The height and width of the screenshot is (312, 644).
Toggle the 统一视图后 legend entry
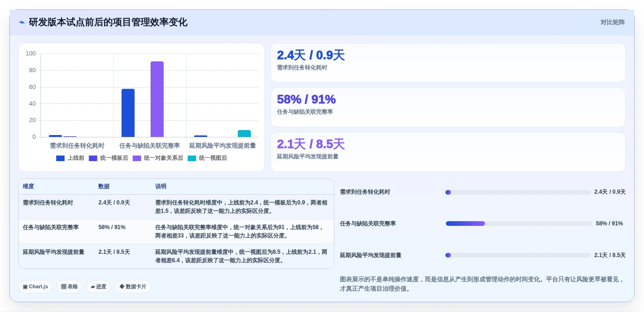[208, 158]
